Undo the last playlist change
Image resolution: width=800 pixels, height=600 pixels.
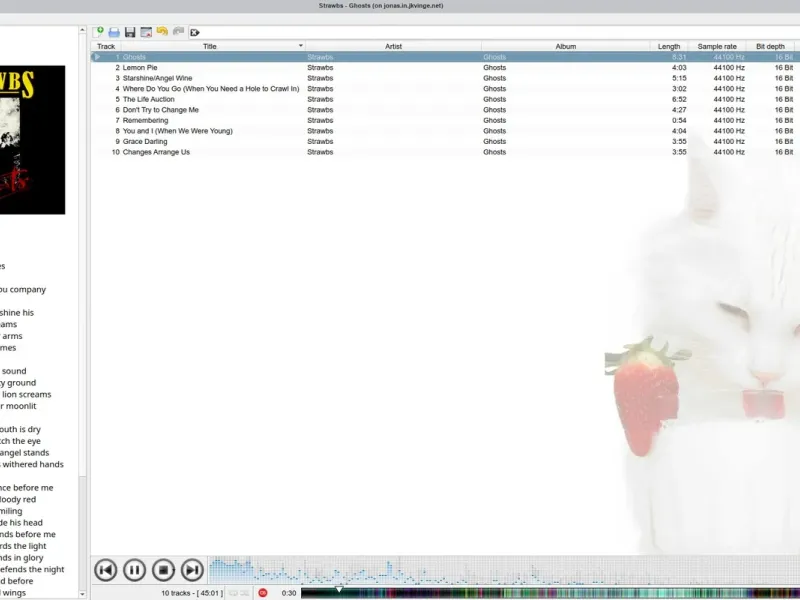pyautogui.click(x=162, y=32)
